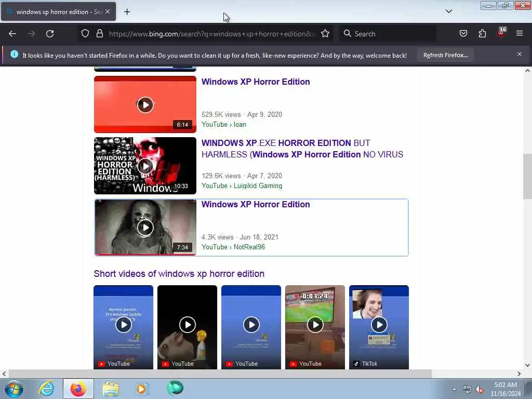
Task: Open the YouTube › Ioan source link
Action: (224, 125)
